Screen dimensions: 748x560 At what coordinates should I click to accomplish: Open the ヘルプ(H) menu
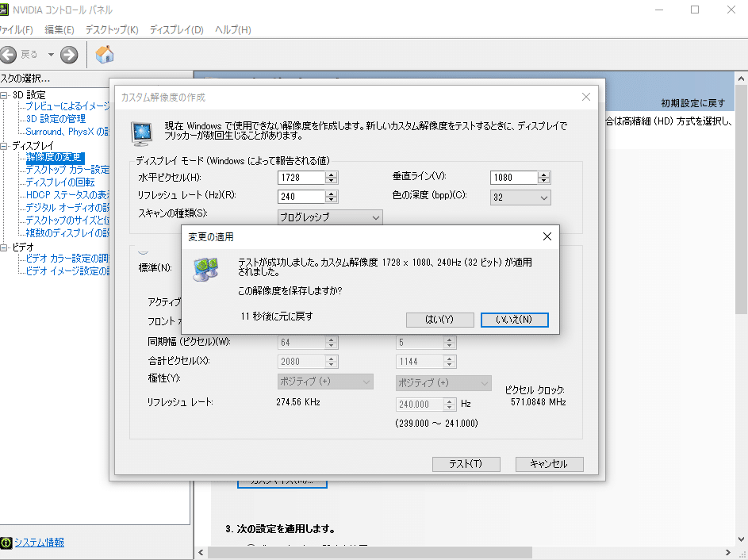tap(232, 30)
